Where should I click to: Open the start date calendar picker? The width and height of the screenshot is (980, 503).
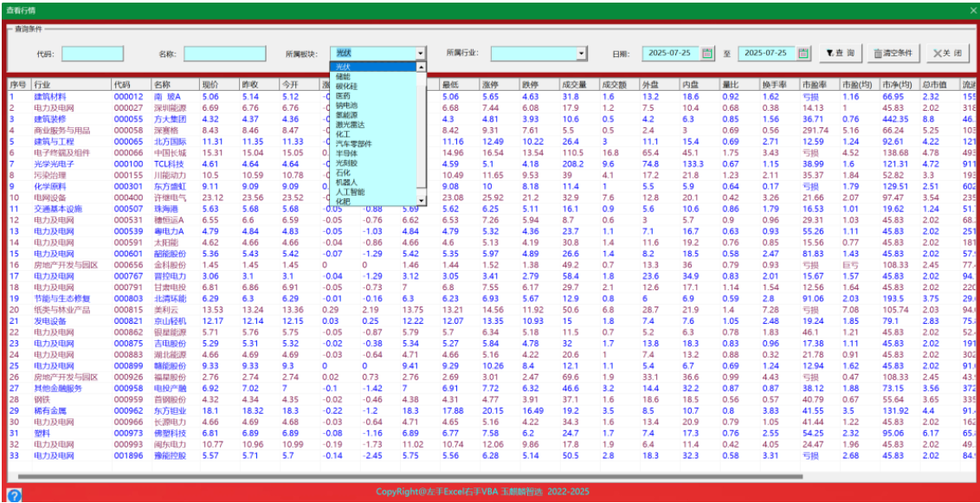click(x=707, y=53)
